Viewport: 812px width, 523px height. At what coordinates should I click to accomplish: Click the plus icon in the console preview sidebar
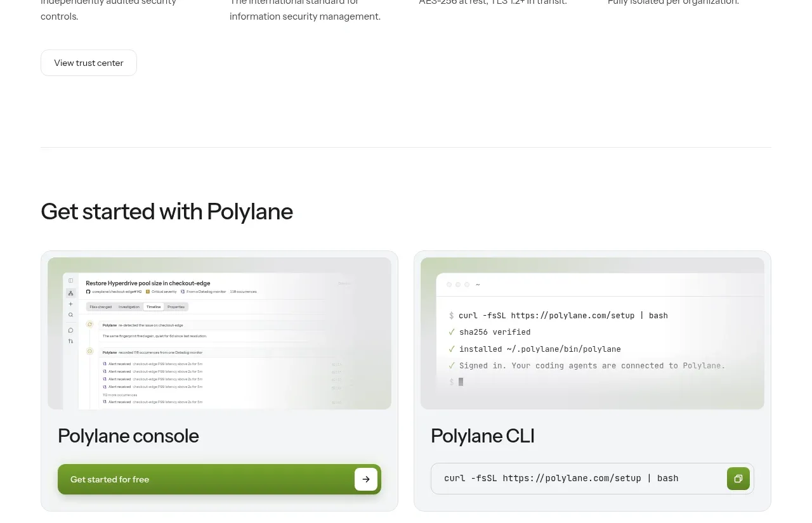[70, 304]
